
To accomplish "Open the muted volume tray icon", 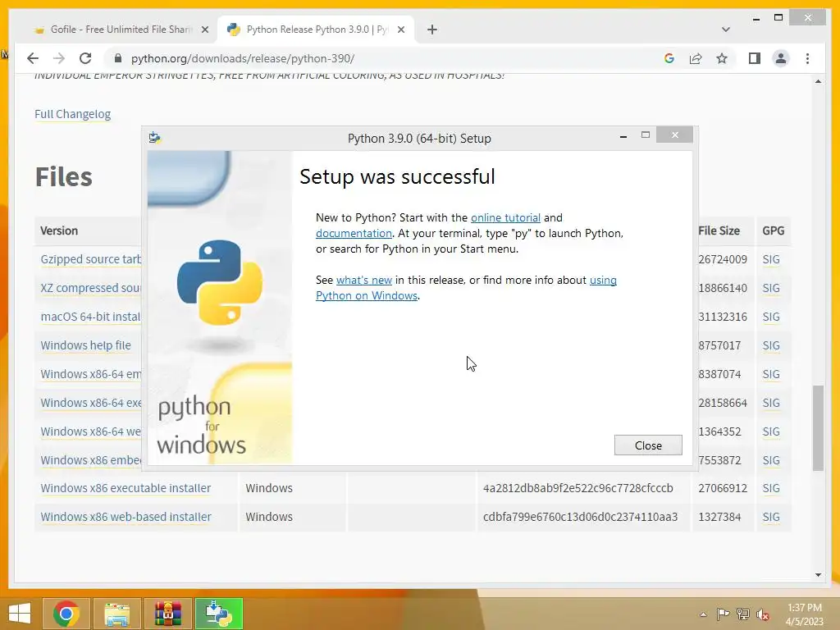I will pos(763,614).
